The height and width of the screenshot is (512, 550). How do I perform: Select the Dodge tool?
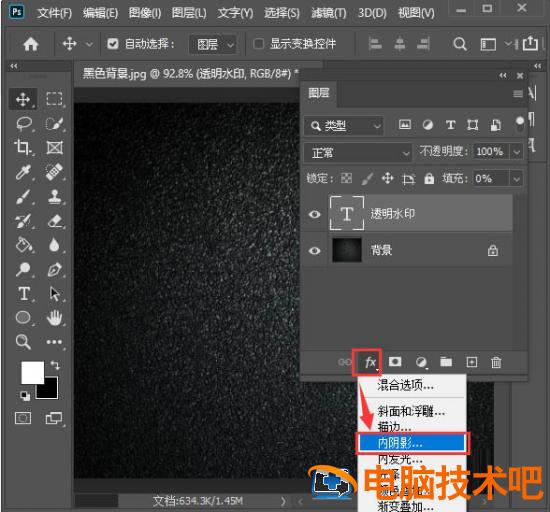(x=23, y=269)
